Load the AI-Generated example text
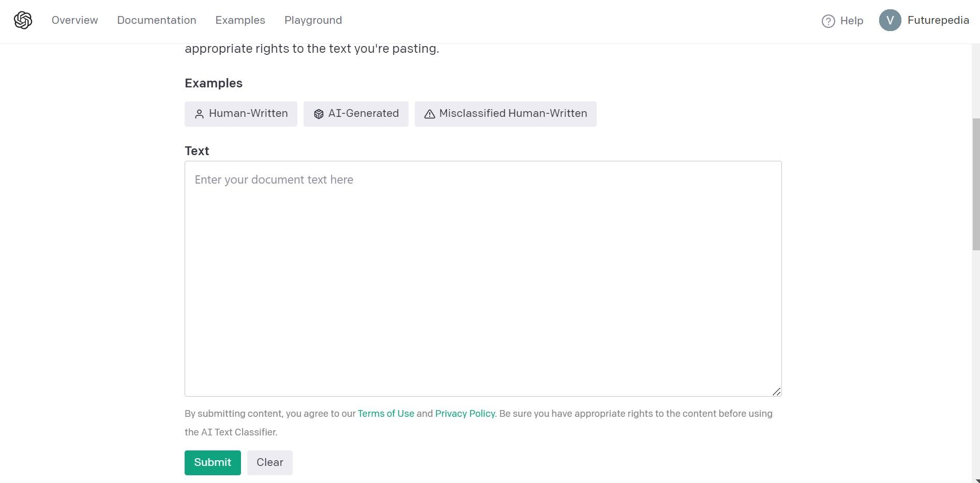980x483 pixels. pos(356,114)
